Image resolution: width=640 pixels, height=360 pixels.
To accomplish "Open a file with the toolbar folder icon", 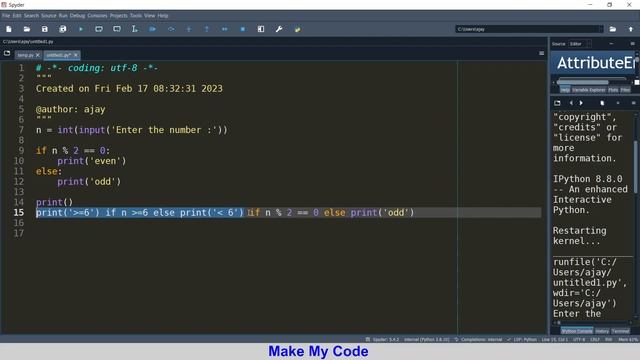I will tap(27, 29).
